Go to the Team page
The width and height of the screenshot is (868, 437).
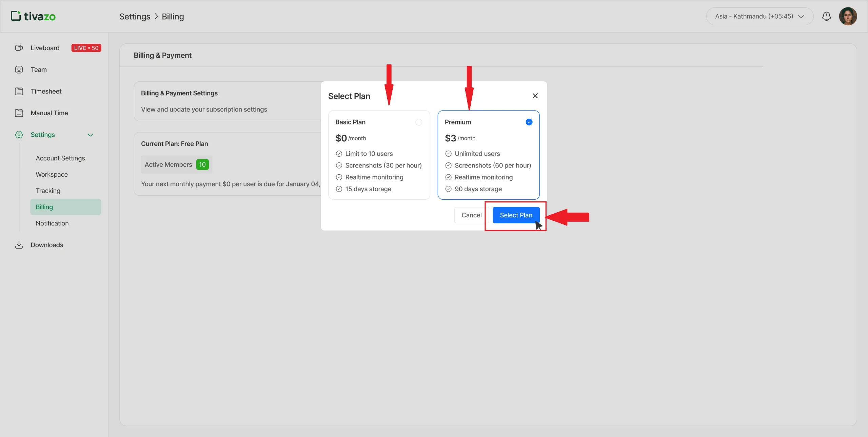tap(39, 69)
